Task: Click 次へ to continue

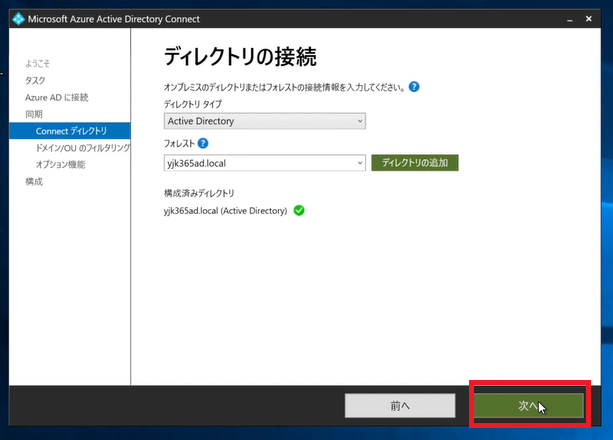Action: pyautogui.click(x=528, y=405)
